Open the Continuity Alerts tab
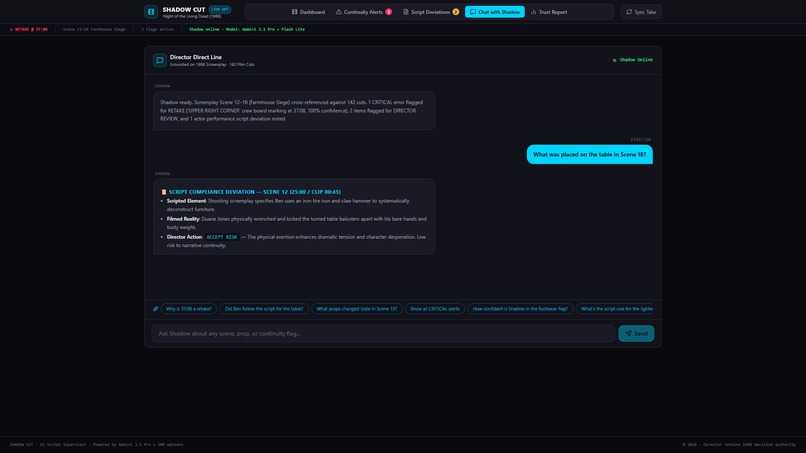 coord(363,12)
